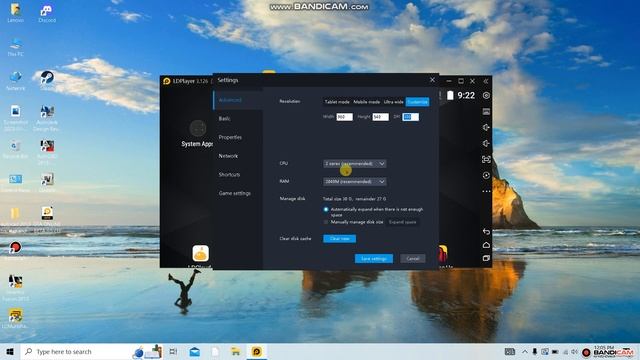Image resolution: width=640 pixels, height=360 pixels.
Task: Click the LDPlayer sidebar circular record icon
Action: pyautogui.click(x=486, y=176)
